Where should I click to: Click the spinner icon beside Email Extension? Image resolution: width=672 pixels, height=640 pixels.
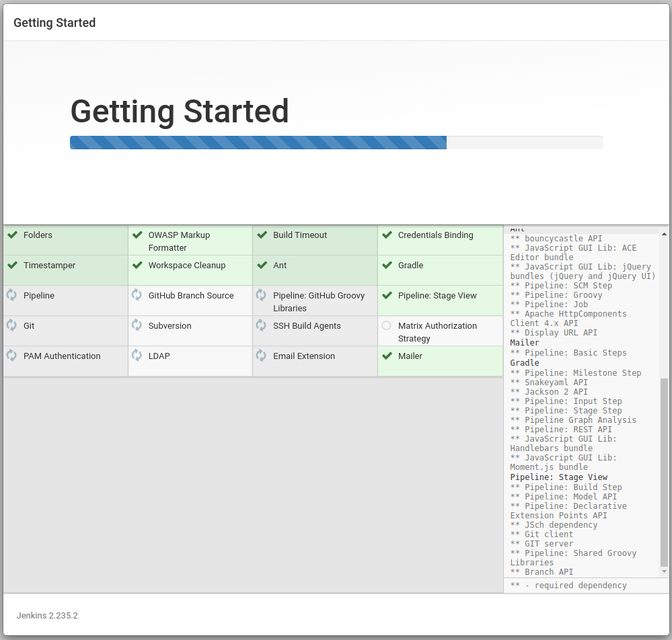point(262,356)
